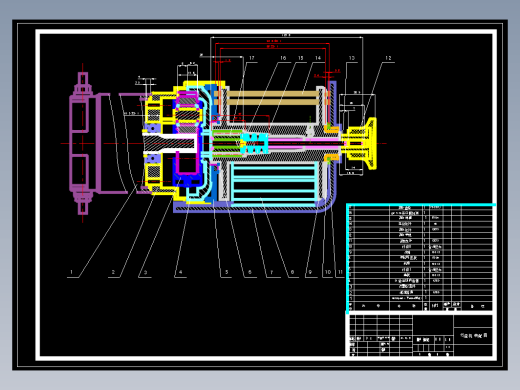Select the tan tie rods above the shaft
Image resolution: width=520 pixels, height=390 pixels.
(x=273, y=98)
